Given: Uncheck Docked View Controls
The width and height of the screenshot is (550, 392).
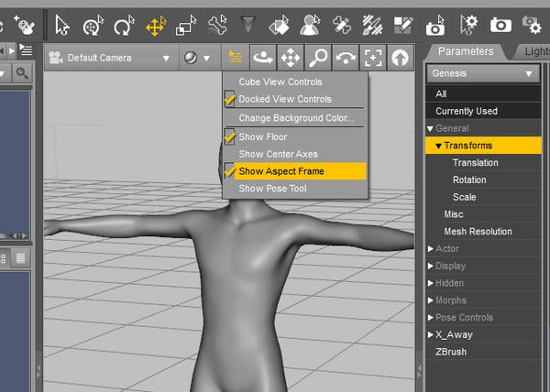Looking at the screenshot, I should point(284,99).
